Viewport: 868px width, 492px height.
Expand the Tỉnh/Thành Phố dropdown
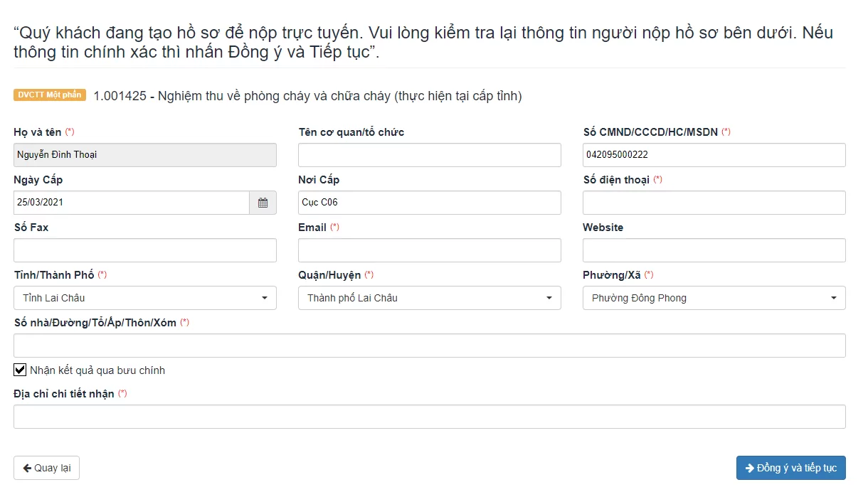tap(145, 298)
